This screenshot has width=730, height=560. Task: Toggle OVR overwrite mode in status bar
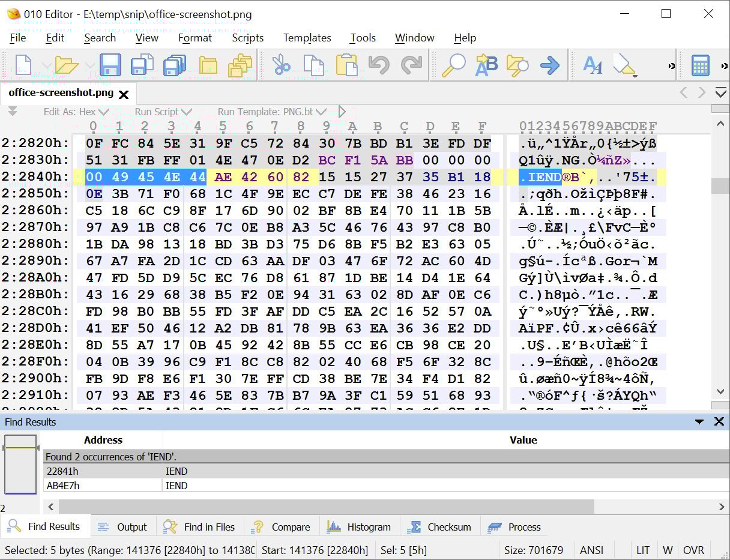tap(693, 550)
